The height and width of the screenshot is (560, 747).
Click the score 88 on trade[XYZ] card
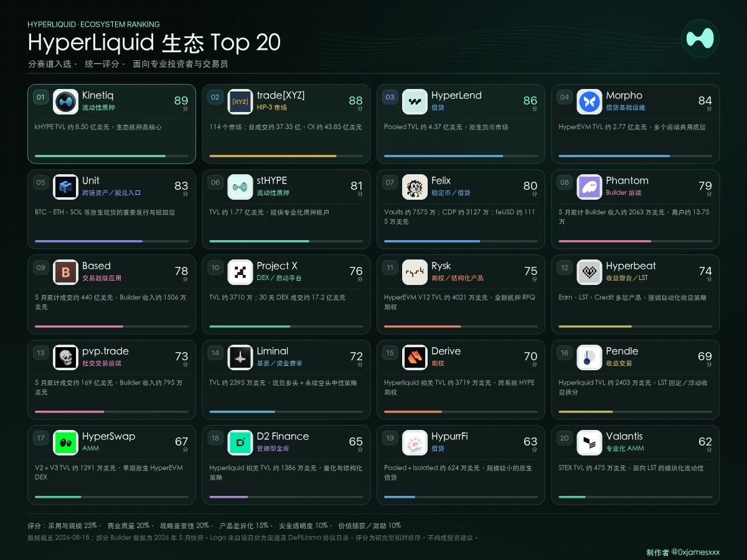pyautogui.click(x=356, y=101)
